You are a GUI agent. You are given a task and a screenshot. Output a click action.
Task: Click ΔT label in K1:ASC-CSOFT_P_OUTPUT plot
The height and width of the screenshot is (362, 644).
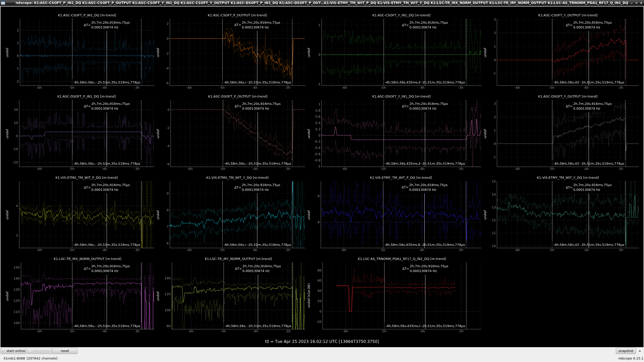tap(237, 25)
